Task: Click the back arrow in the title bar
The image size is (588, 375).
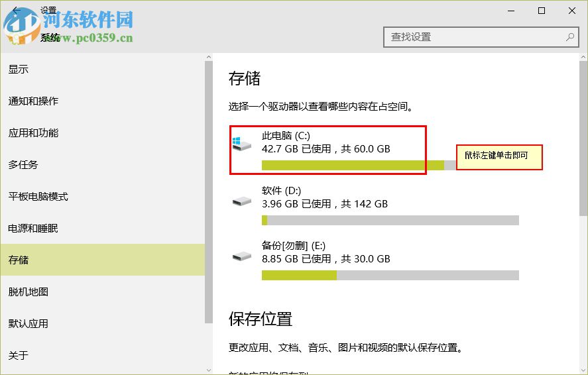Action: point(16,10)
